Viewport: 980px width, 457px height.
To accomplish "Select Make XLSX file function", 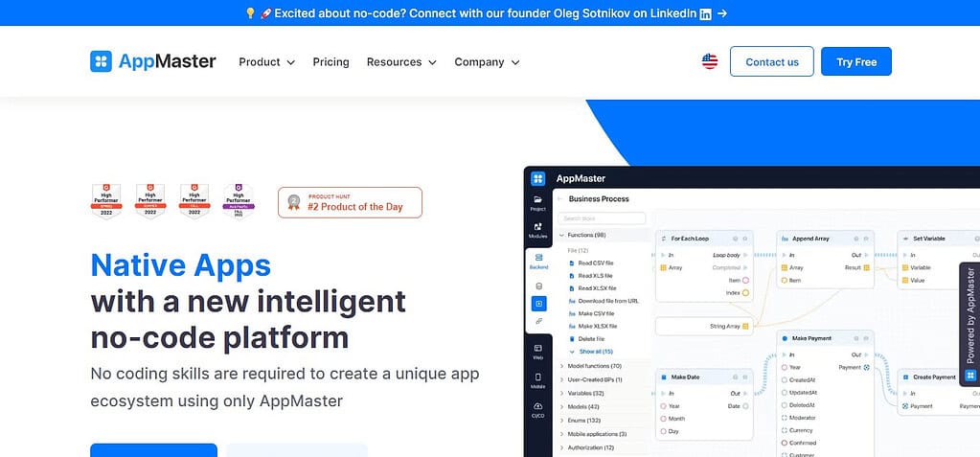I will pos(598,327).
